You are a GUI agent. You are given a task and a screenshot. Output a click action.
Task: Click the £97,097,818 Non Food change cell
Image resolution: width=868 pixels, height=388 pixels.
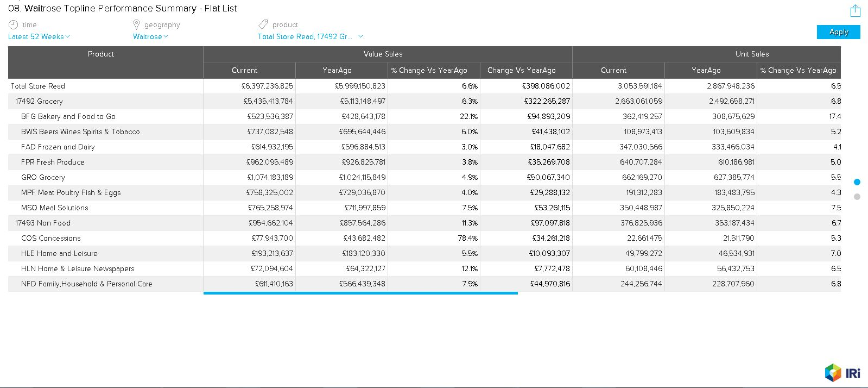526,223
